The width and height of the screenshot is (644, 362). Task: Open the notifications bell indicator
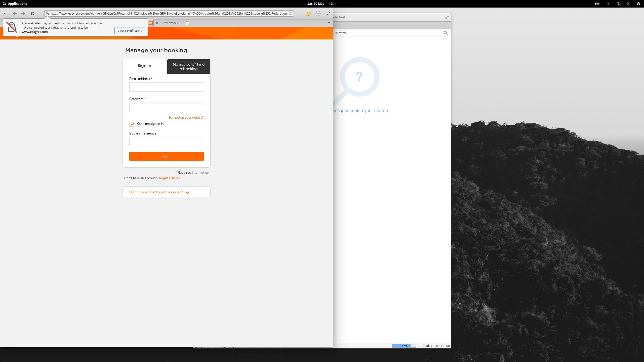(628, 4)
